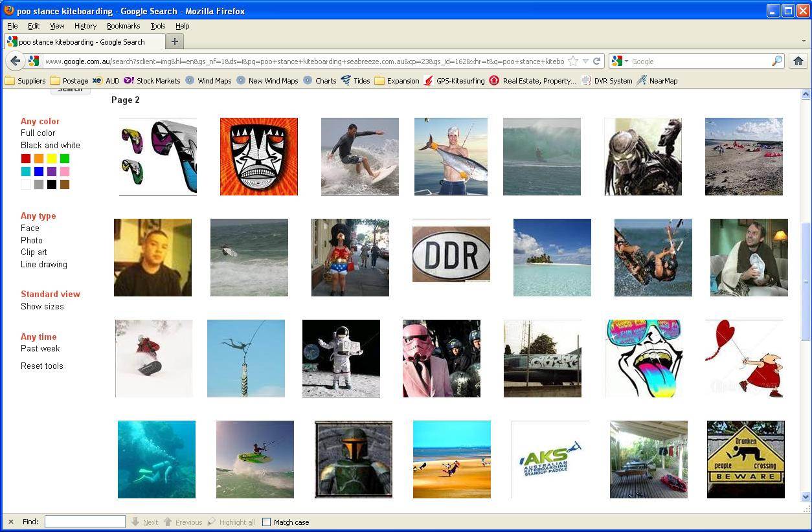Click the search magnifier in Google search box
Image resolution: width=812 pixels, height=532 pixels.
click(x=776, y=61)
